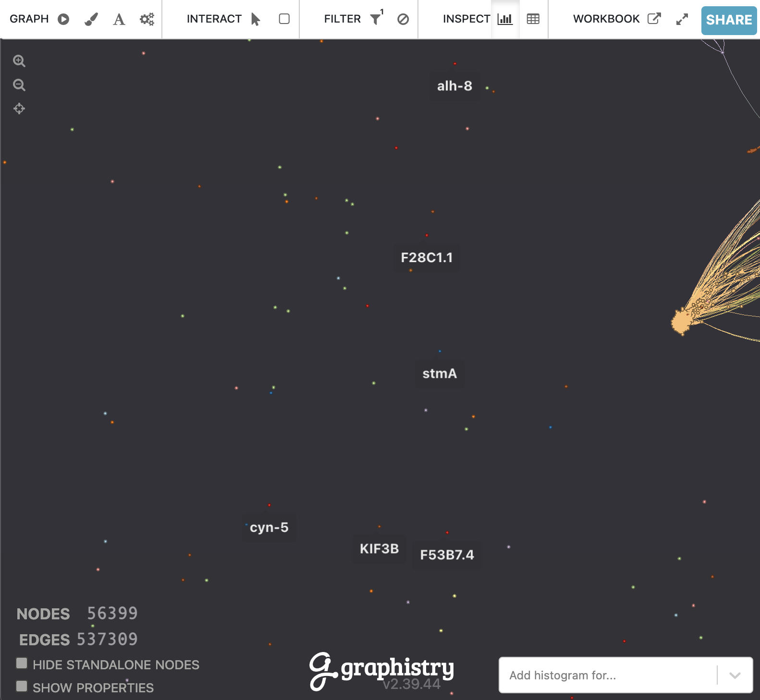Select the pointer interaction tool

(x=256, y=19)
